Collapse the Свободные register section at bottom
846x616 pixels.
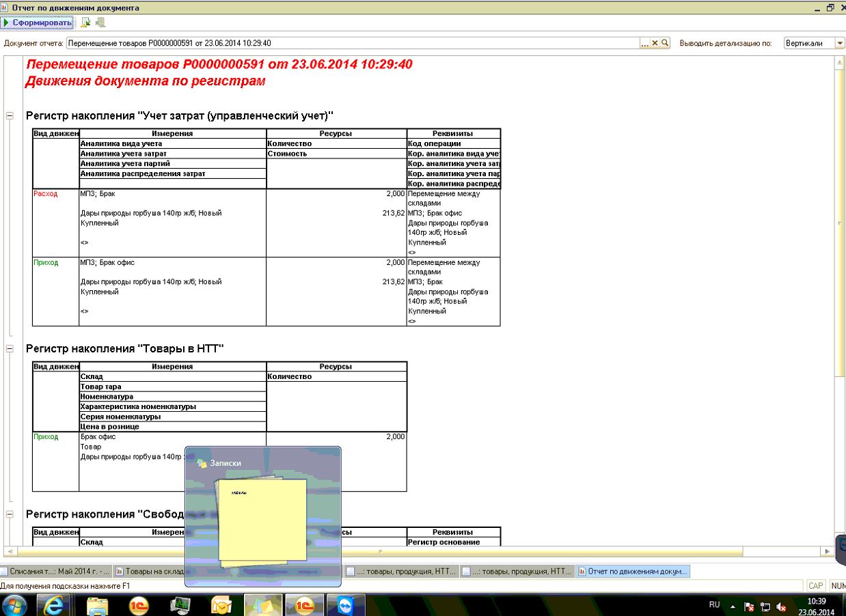[10, 514]
